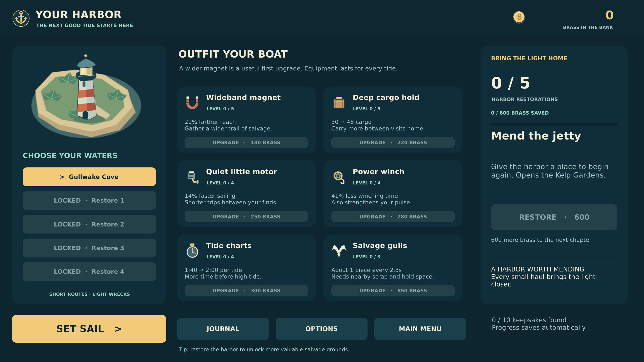Image resolution: width=644 pixels, height=362 pixels.
Task: Click the Quiet little motor title
Action: pyautogui.click(x=241, y=172)
